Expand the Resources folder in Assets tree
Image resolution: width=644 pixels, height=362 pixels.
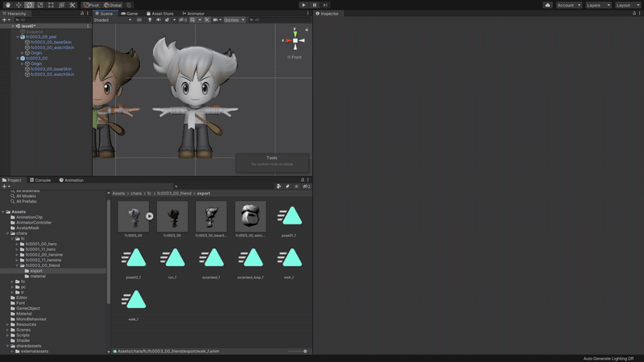click(8, 324)
